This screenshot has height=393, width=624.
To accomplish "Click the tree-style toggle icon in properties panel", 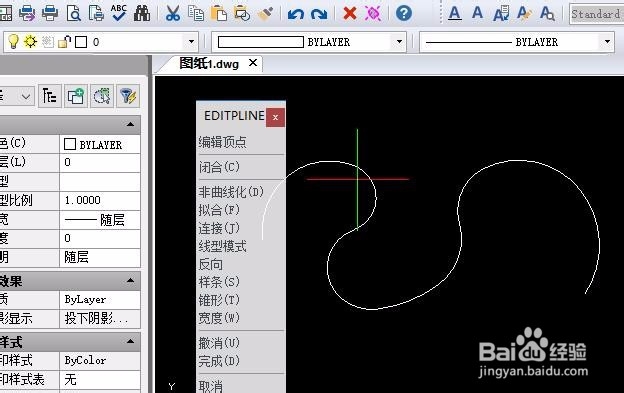I will [x=50, y=96].
